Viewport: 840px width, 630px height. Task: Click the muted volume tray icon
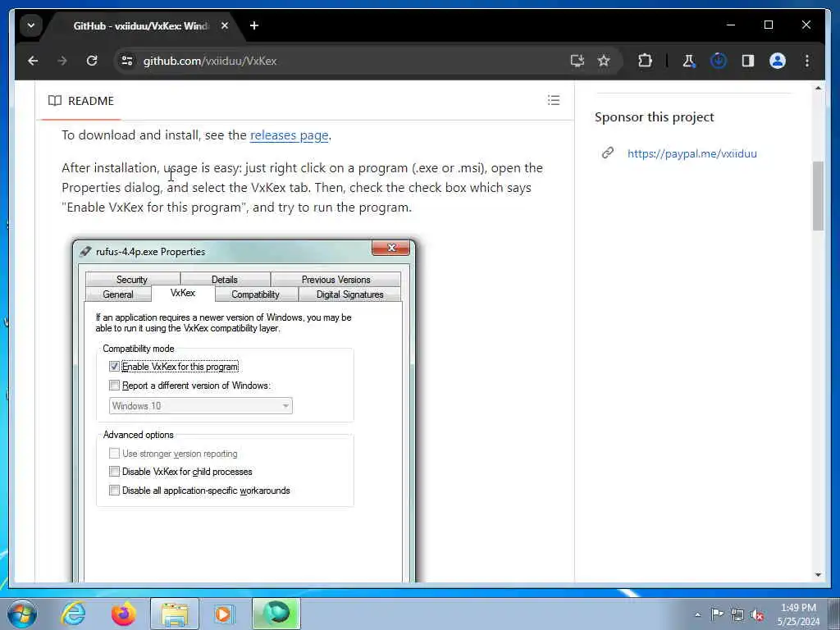point(757,614)
